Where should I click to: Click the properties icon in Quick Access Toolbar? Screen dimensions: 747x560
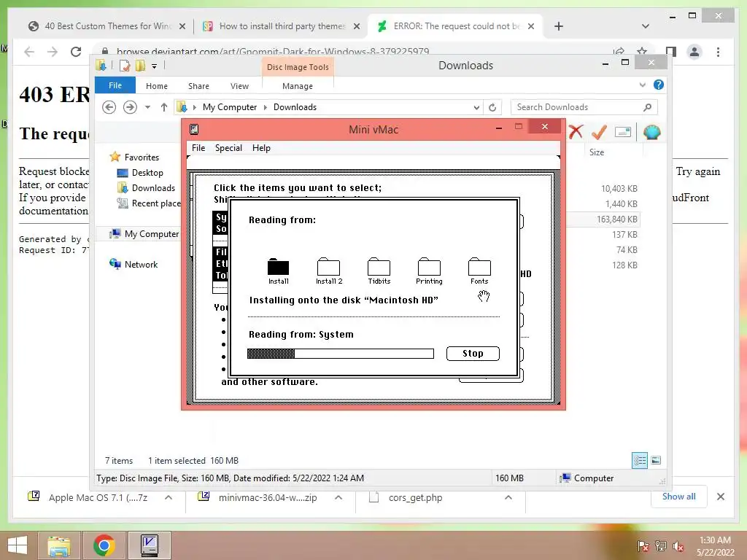pos(125,66)
